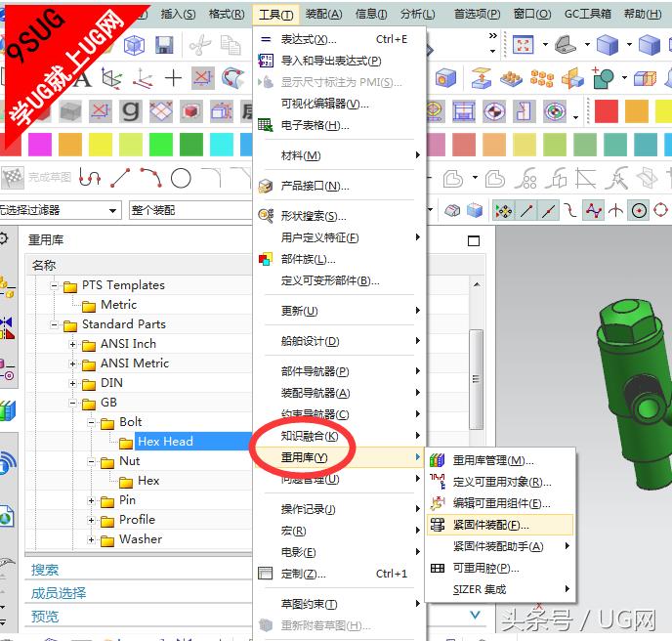Select the Hex folder under Nut
This screenshot has height=641, width=672.
pos(148,481)
